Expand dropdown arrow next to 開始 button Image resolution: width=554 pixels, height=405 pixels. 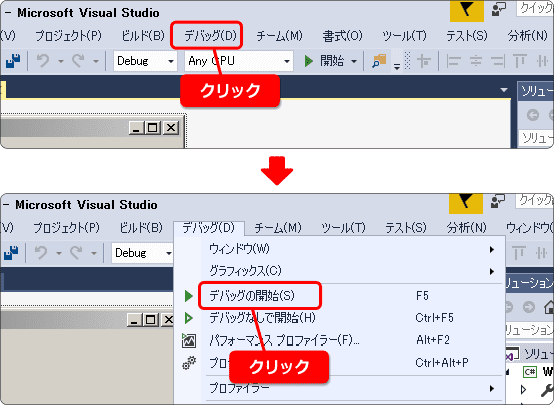(354, 61)
